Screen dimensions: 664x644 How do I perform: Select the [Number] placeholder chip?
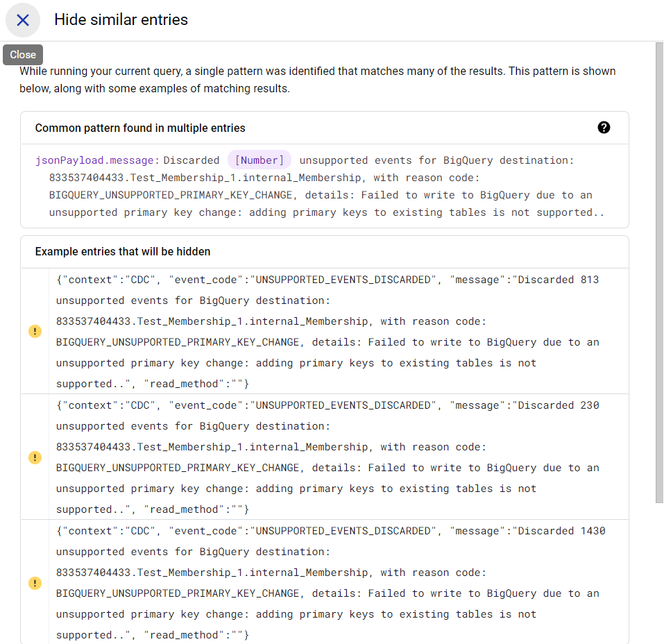pos(259,160)
